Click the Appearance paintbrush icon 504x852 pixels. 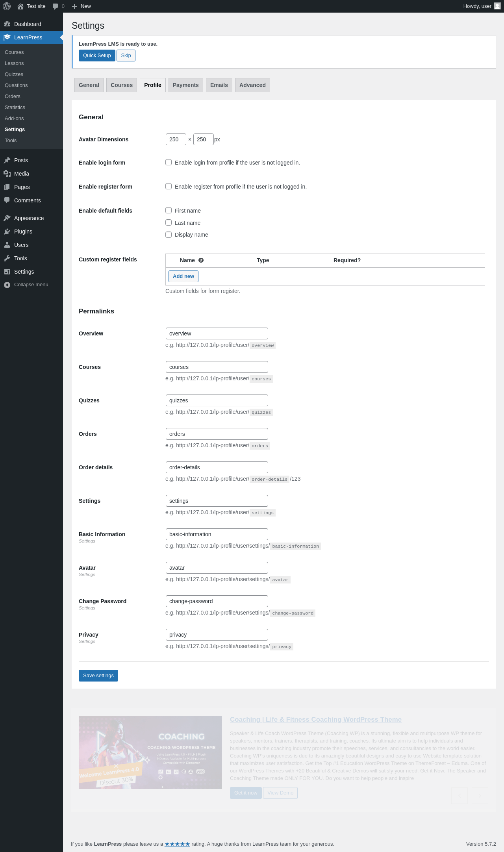click(x=7, y=218)
